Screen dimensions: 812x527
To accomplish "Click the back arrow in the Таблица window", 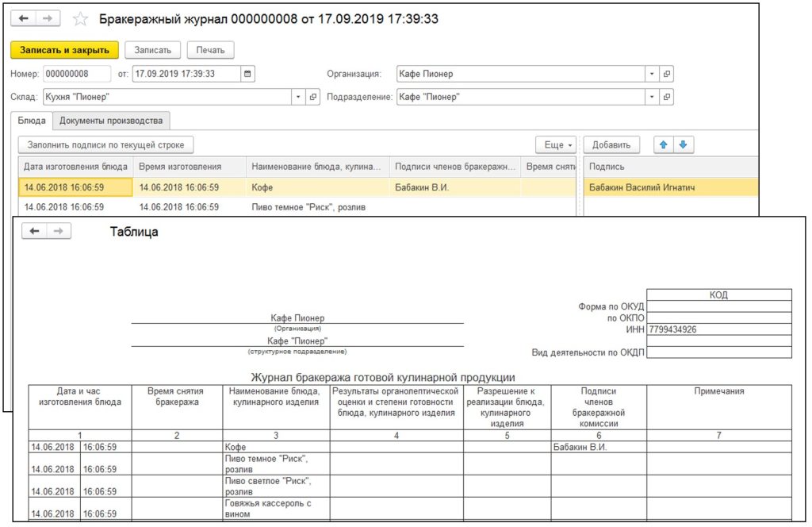I will [x=35, y=231].
